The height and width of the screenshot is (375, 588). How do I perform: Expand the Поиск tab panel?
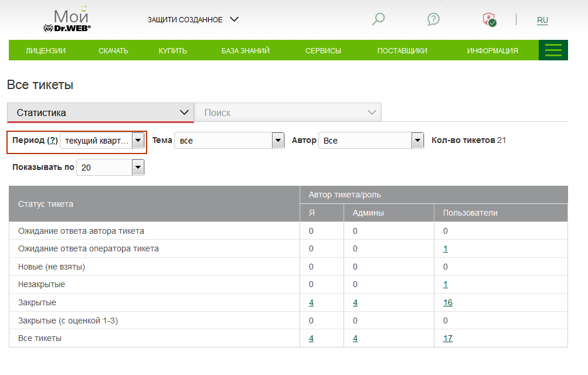click(x=288, y=112)
